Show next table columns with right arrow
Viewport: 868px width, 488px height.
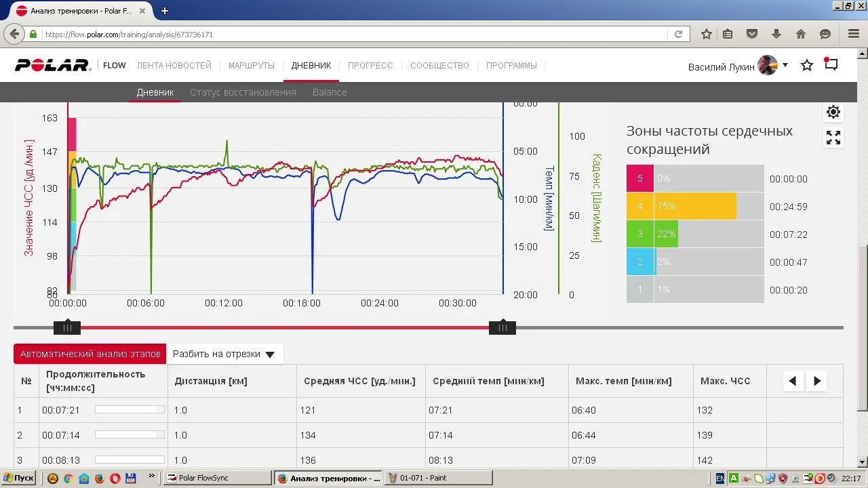(x=817, y=381)
